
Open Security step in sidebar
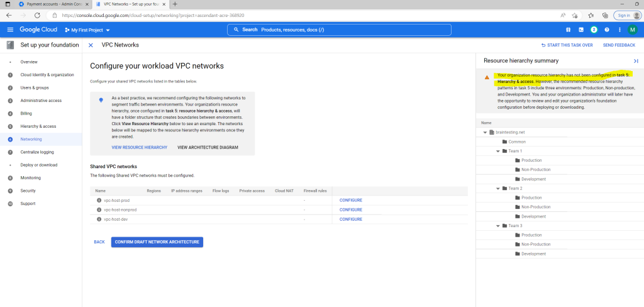[28, 191]
